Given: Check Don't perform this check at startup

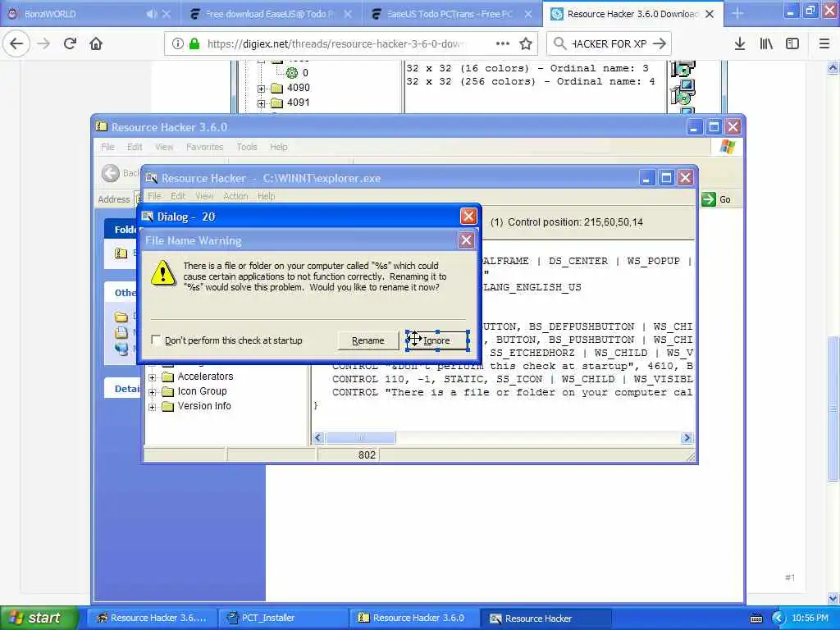Looking at the screenshot, I should [x=156, y=340].
